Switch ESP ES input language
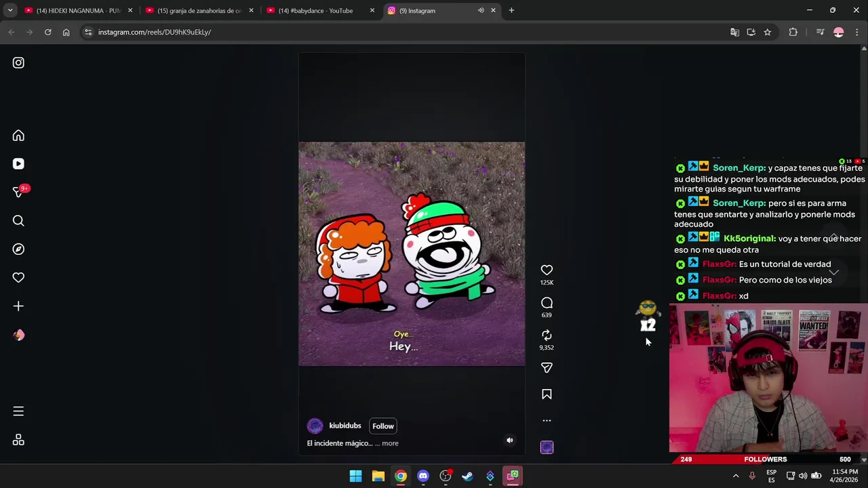Image resolution: width=868 pixels, height=488 pixels. coord(771,476)
